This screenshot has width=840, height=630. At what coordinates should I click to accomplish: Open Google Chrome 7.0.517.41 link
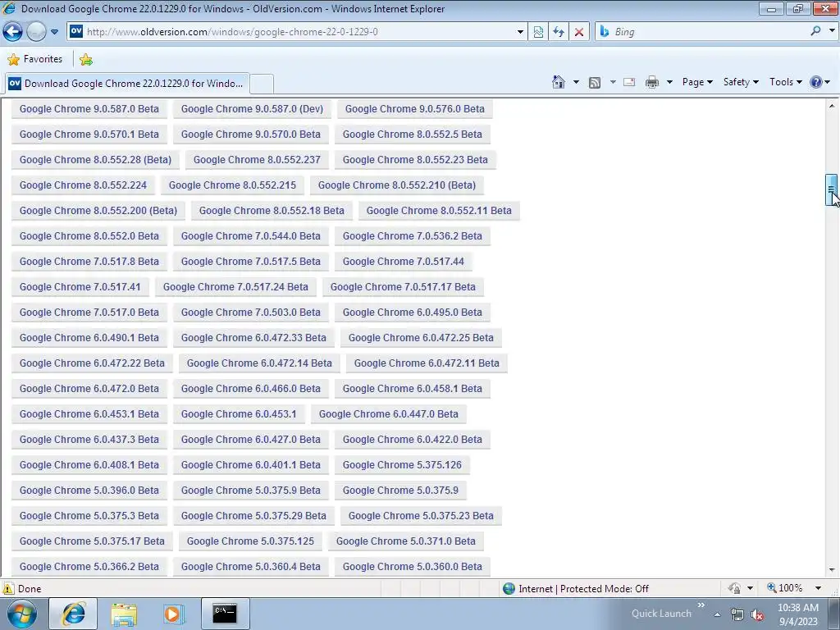pos(80,287)
